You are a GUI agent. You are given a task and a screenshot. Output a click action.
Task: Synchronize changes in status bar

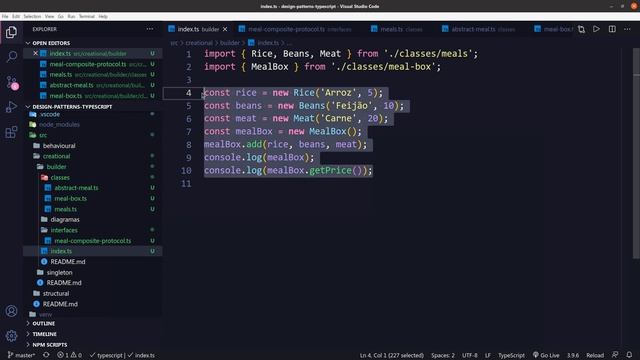point(46,355)
